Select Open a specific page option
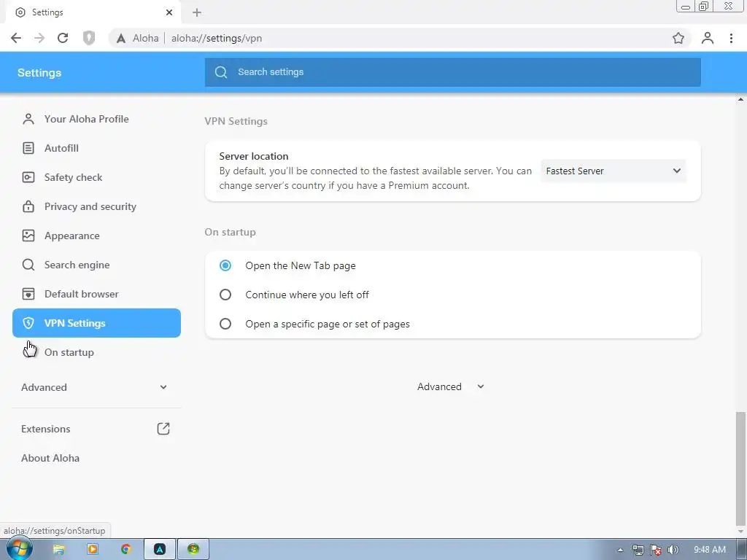747x560 pixels. coord(225,324)
